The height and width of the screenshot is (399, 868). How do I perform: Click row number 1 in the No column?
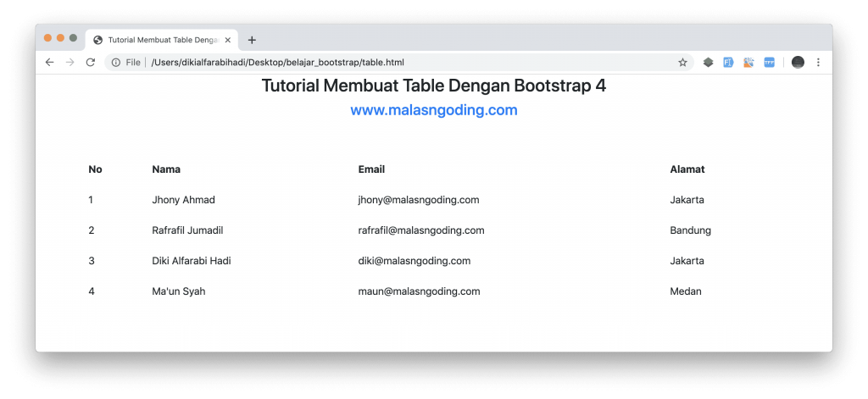click(x=91, y=200)
